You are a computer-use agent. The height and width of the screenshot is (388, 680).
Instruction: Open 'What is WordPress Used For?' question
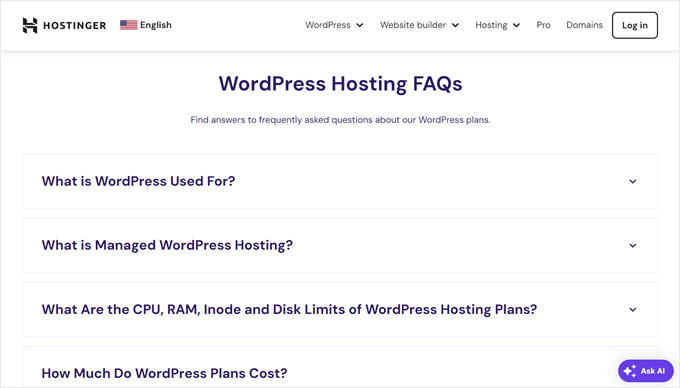click(340, 182)
